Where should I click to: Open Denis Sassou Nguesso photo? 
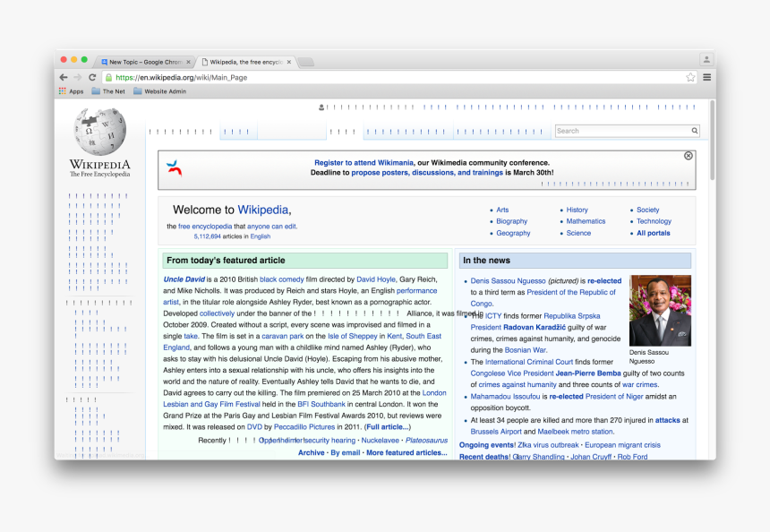[660, 311]
